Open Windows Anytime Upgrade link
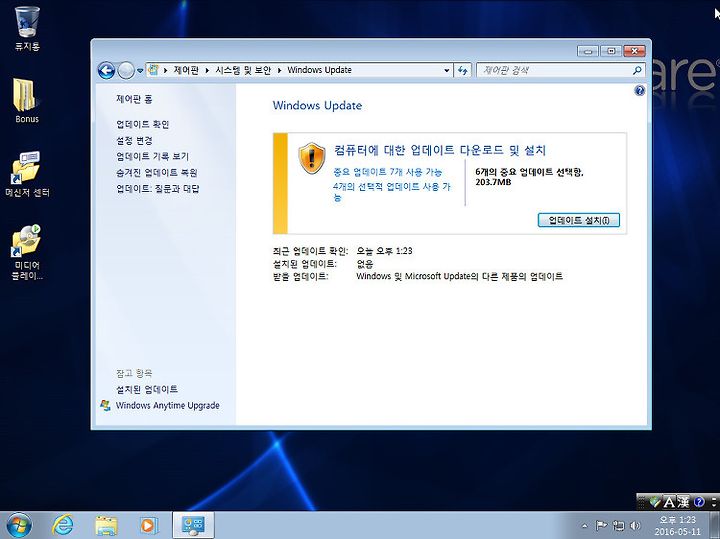The width and height of the screenshot is (720, 539). point(168,405)
